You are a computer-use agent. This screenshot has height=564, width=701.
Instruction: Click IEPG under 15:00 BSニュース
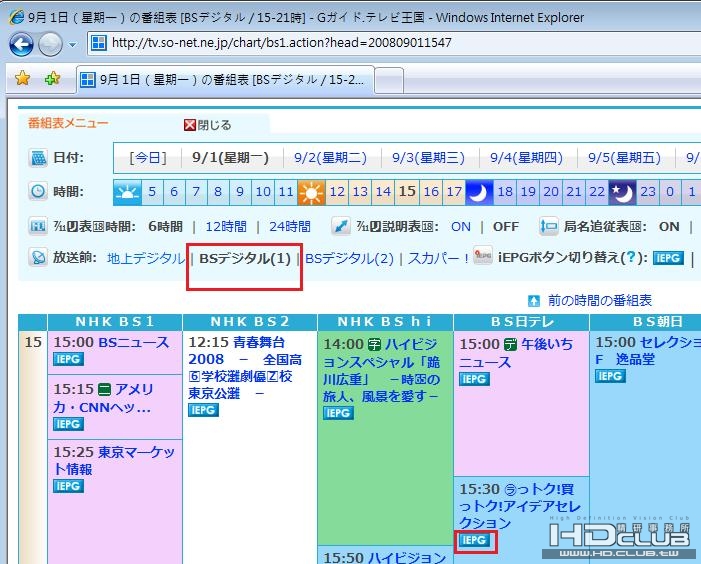(x=68, y=359)
